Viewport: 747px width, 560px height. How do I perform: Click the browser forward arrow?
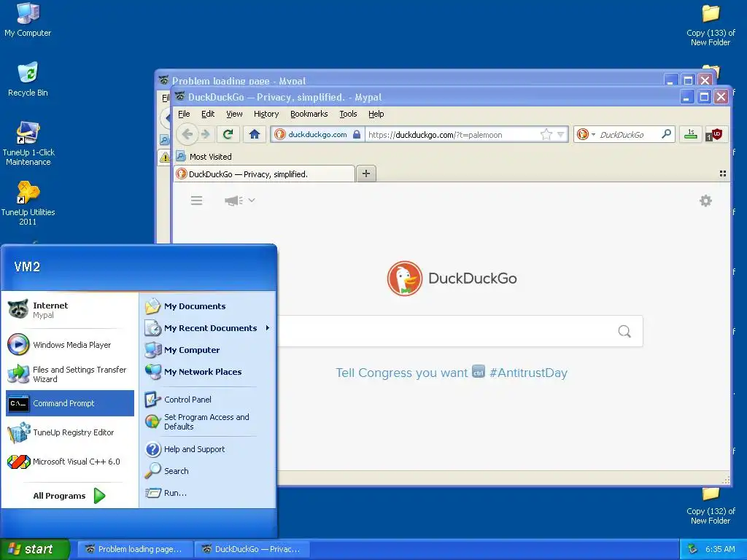[205, 134]
